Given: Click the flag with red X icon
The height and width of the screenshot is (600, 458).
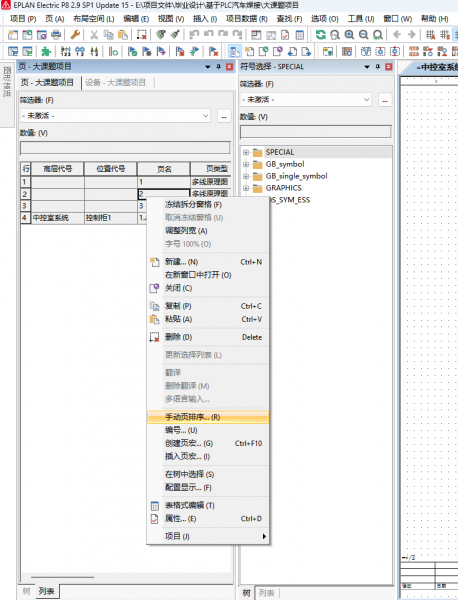Looking at the screenshot, I should point(214,51).
